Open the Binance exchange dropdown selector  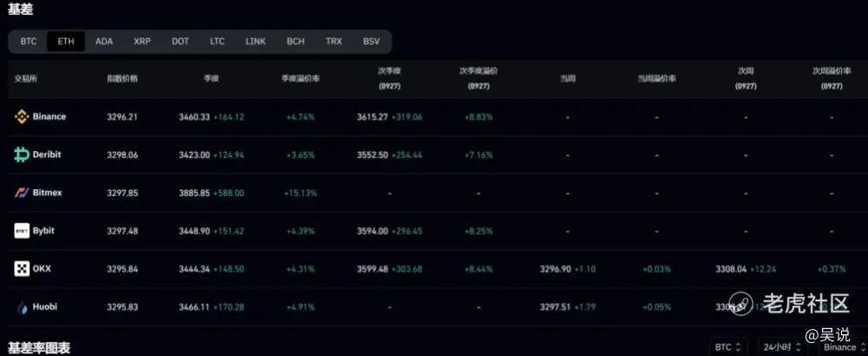point(838,347)
